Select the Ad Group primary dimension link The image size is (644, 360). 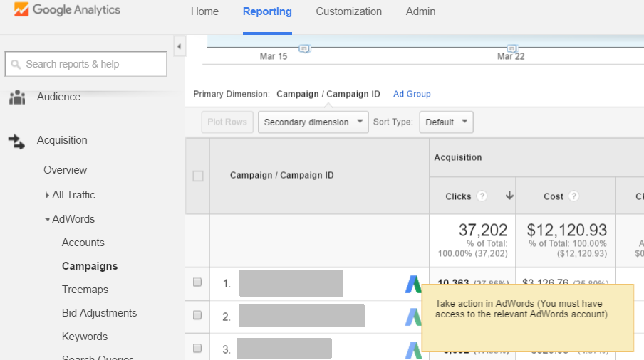pyautogui.click(x=412, y=94)
